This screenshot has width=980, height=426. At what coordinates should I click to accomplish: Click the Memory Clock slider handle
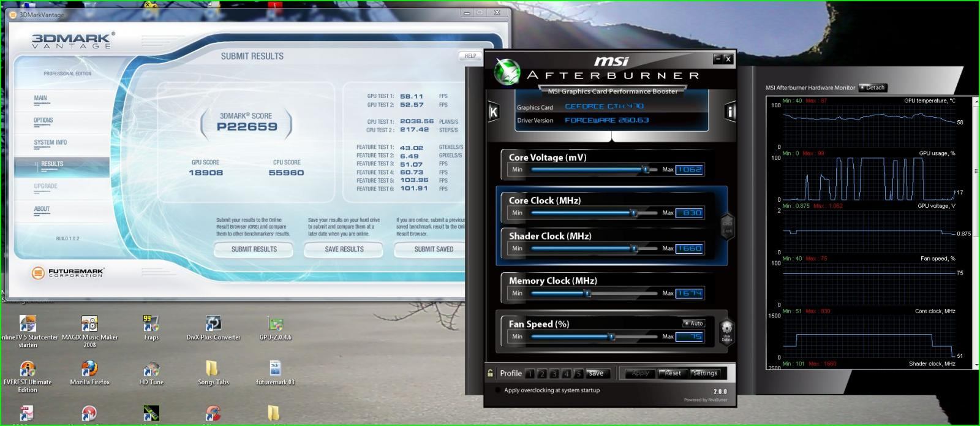click(587, 293)
